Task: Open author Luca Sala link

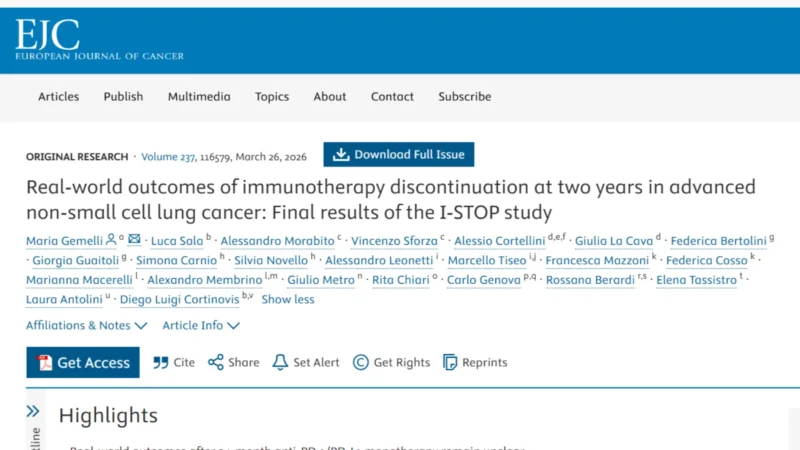Action: 177,241
